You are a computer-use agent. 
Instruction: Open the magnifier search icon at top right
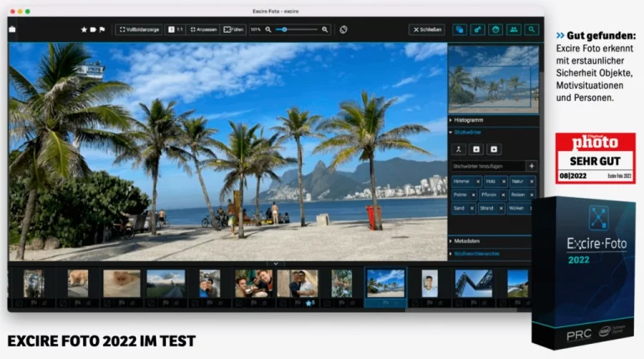pyautogui.click(x=532, y=29)
